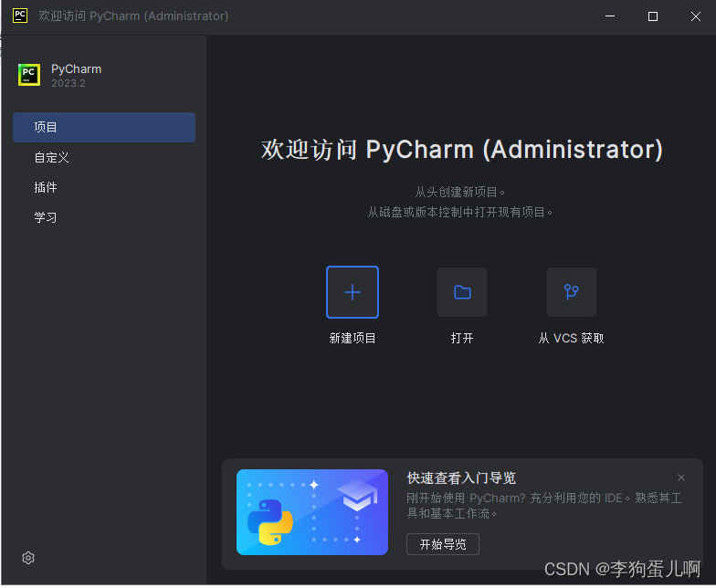Close the PyCharm welcome window
Viewport: 716px width, 588px height.
[696, 16]
